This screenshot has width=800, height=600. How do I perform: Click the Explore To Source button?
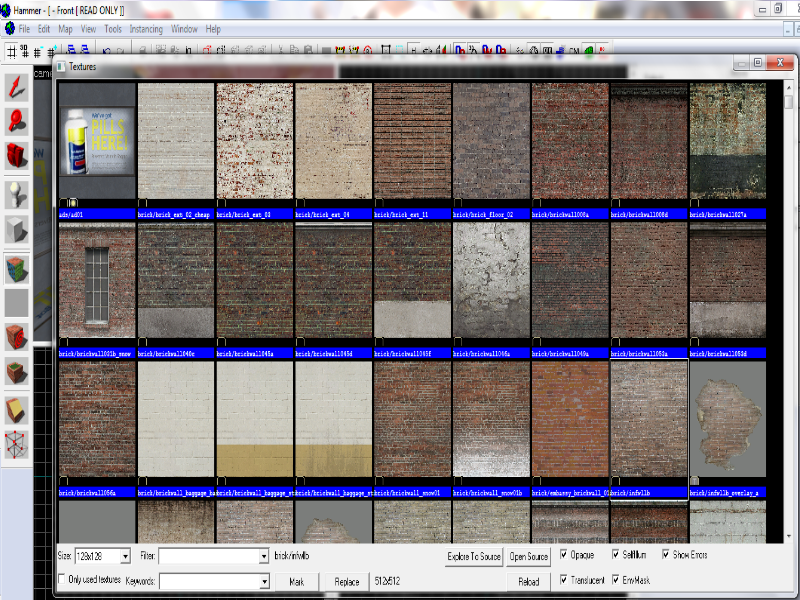[474, 557]
